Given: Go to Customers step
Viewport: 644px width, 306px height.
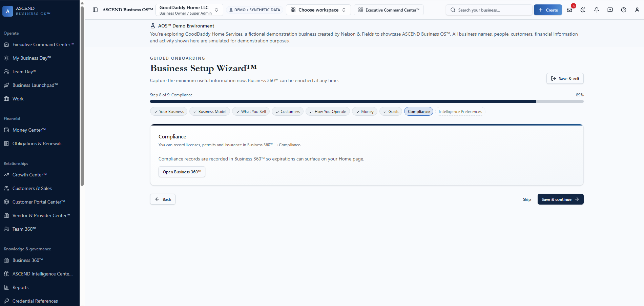Looking at the screenshot, I should pos(287,111).
